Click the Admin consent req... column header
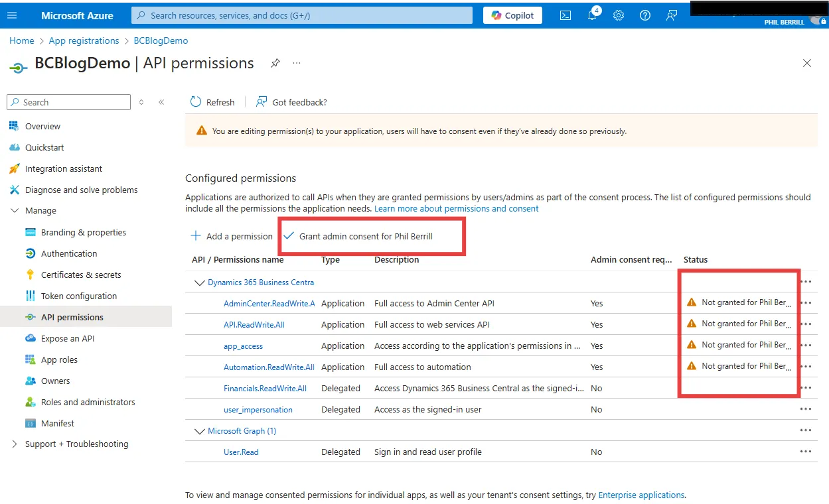 point(631,259)
